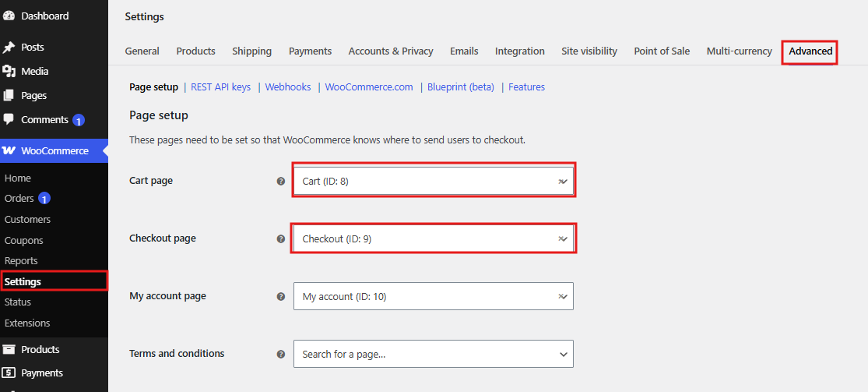Open the WooCommerce.com section link
Image resolution: width=868 pixels, height=392 pixels.
(369, 87)
